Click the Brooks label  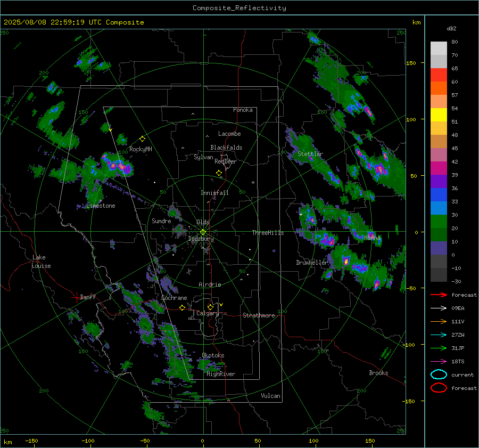point(378,373)
